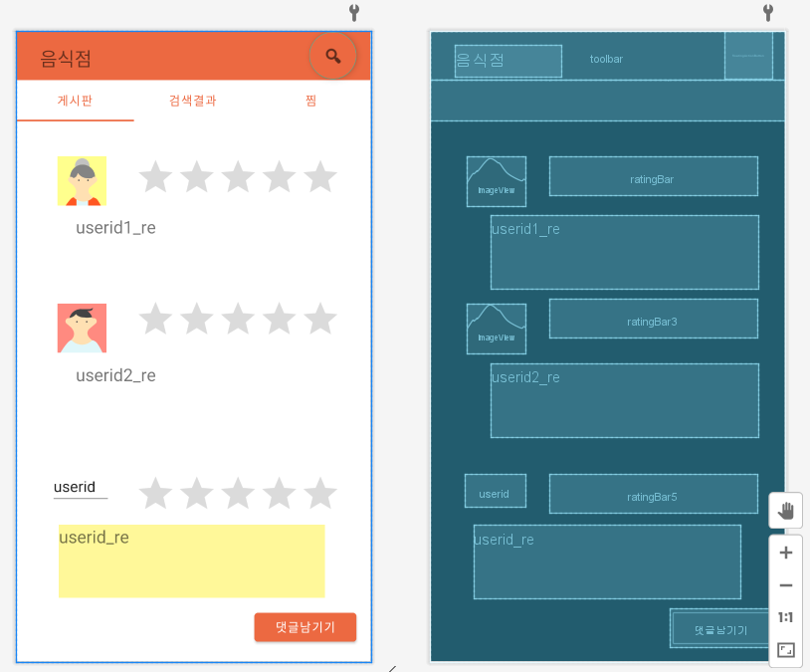810x672 pixels.
Task: Zoom in with the plus button
Action: pyautogui.click(x=786, y=553)
